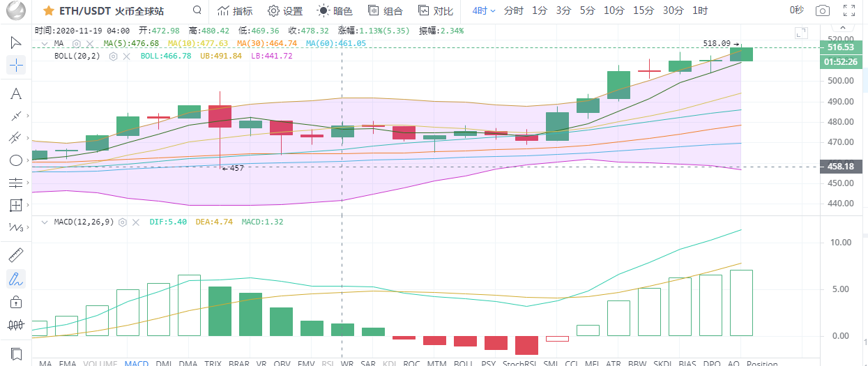Image resolution: width=868 pixels, height=366 pixels.
Task: Select the ruler measure tool
Action: 15,256
